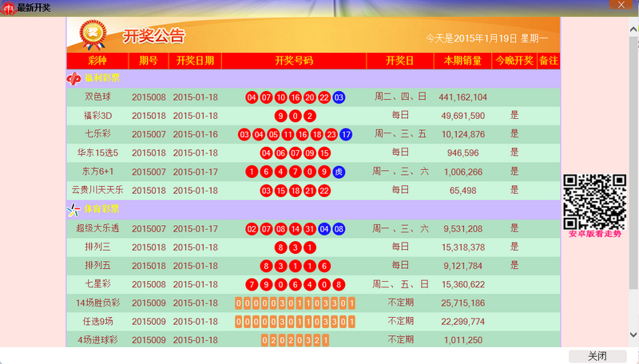Click the gold medal award icon

pyautogui.click(x=93, y=34)
